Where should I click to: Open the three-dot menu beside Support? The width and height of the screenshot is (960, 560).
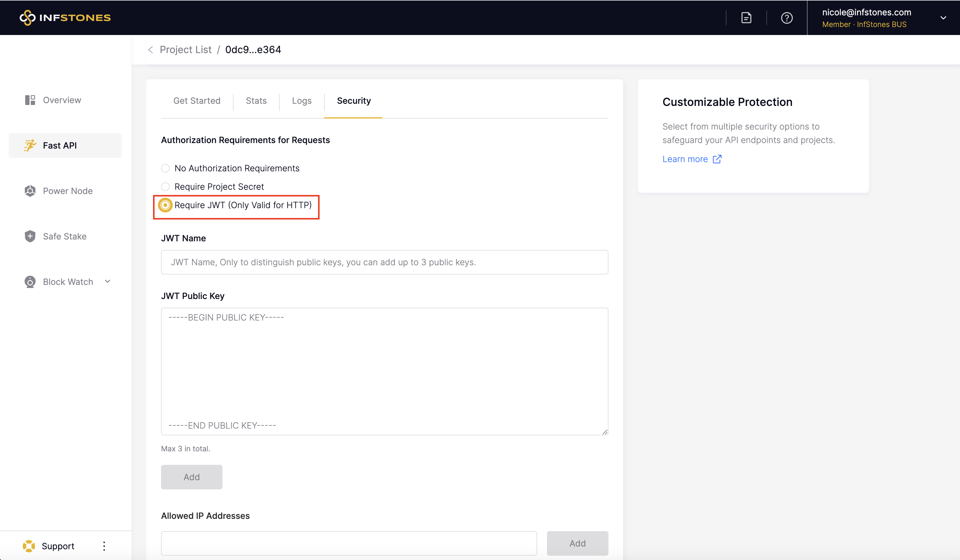point(104,546)
